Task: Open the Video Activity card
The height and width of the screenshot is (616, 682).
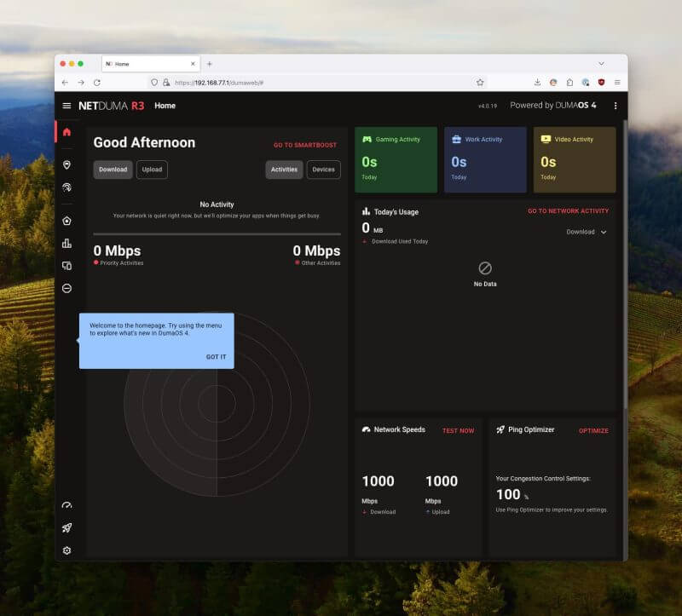Action: tap(575, 159)
